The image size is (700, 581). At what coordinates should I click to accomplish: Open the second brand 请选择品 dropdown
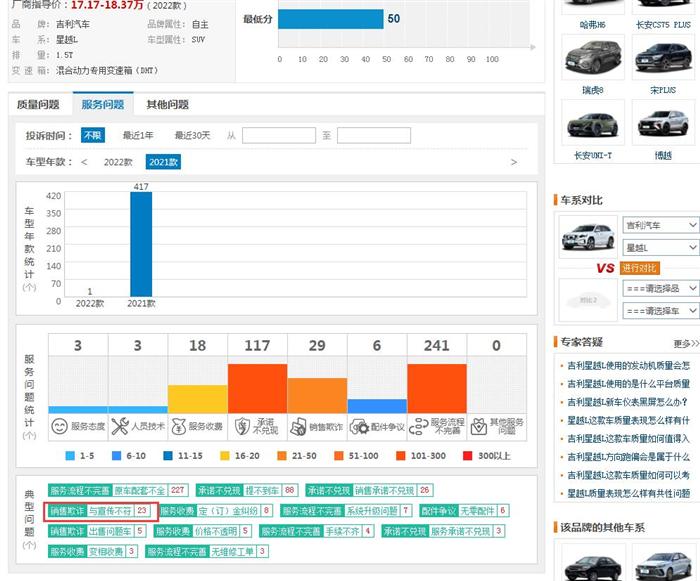click(661, 288)
